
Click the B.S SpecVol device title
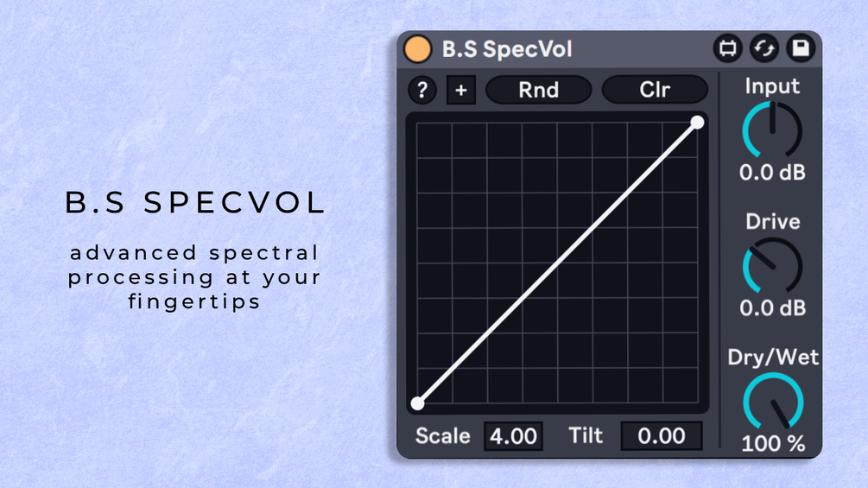507,49
